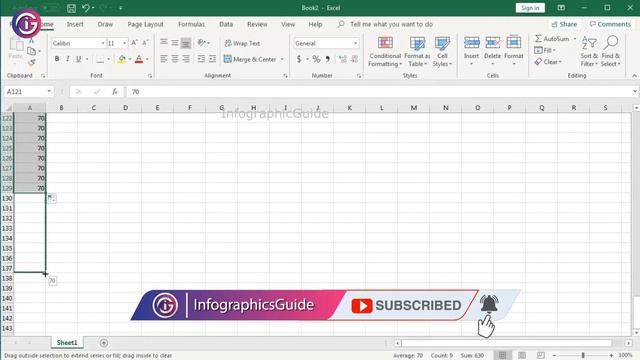Click the Sign in button
The width and height of the screenshot is (640, 360).
pyautogui.click(x=530, y=8)
